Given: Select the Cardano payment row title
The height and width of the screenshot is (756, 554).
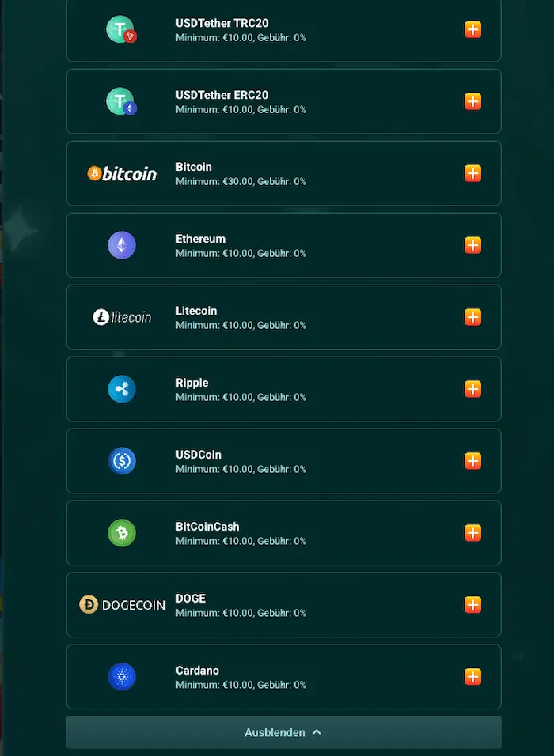Looking at the screenshot, I should point(197,671).
